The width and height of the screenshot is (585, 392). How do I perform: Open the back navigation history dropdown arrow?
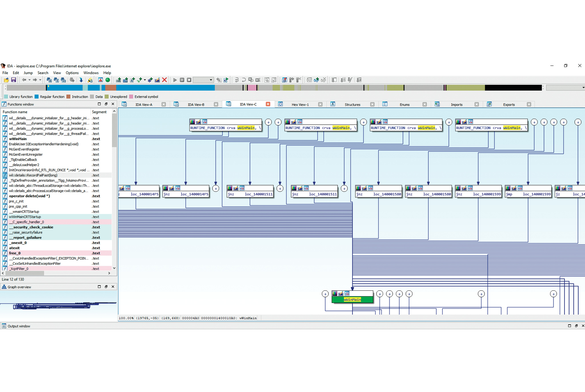(x=29, y=80)
